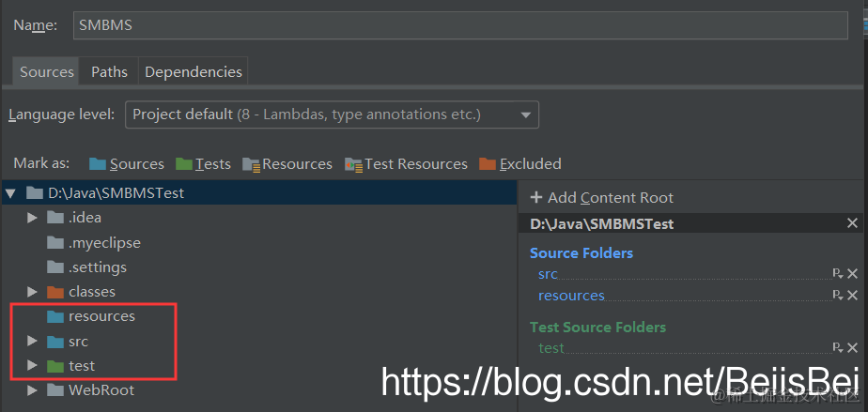
Task: Select the .idea tree row label
Action: click(x=85, y=218)
